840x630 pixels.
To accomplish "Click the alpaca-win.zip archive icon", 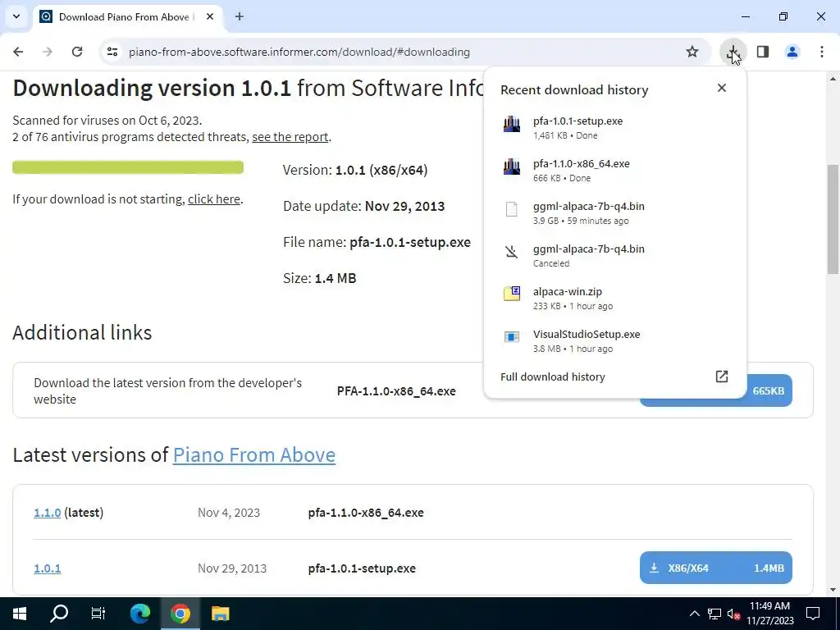I will pos(512,294).
